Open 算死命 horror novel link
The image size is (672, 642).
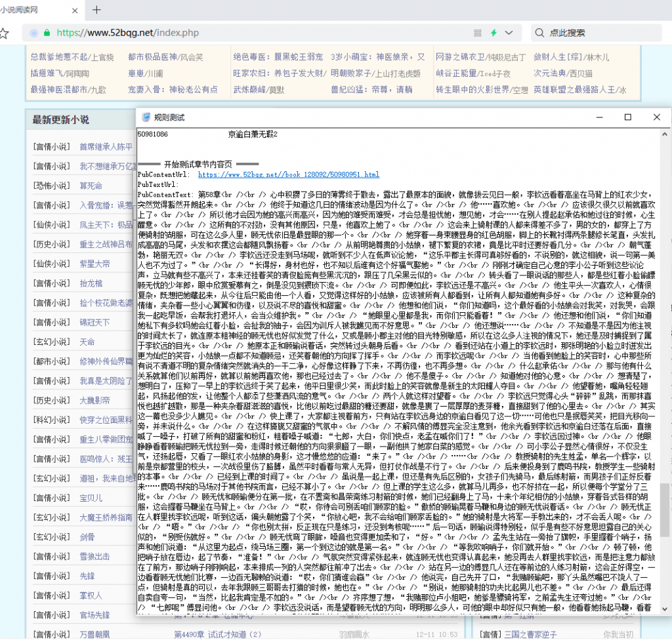click(x=91, y=186)
